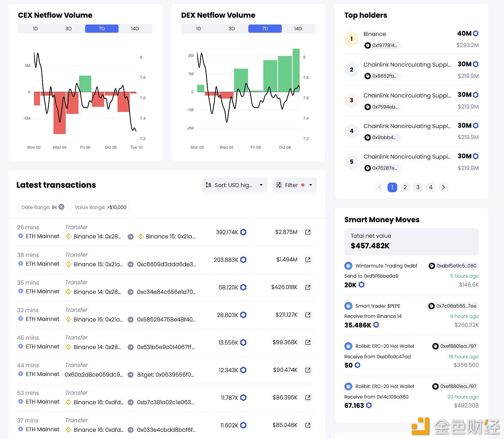Select 14D range on DEX Netflow Volume

point(298,29)
